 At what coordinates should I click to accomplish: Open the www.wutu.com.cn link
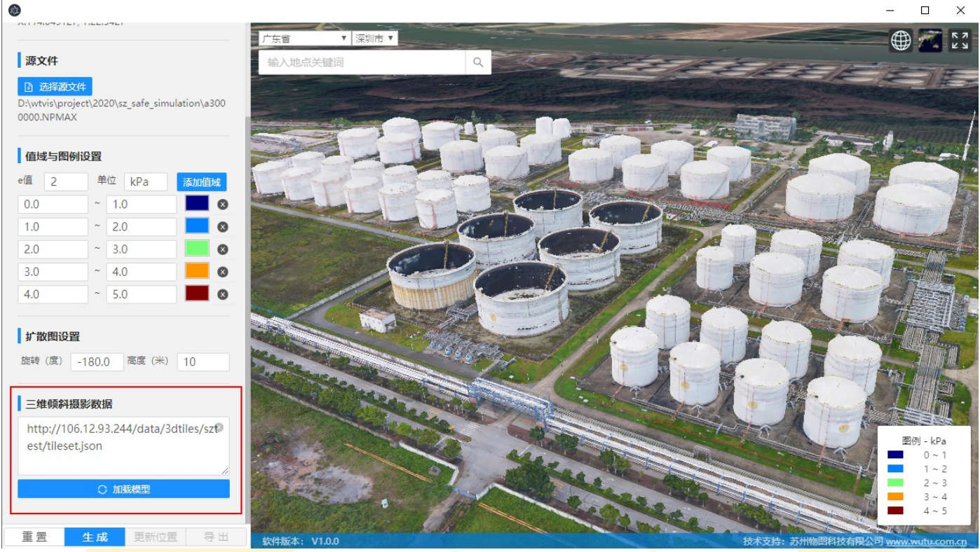point(926,541)
